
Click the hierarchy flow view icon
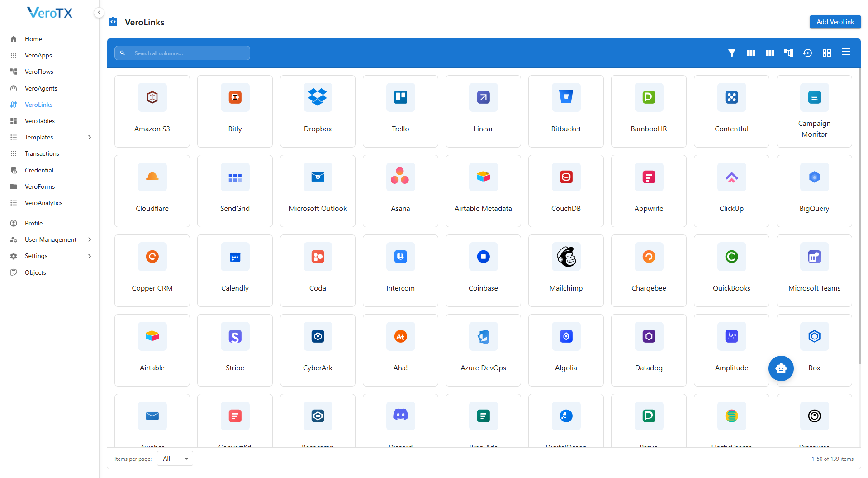788,53
